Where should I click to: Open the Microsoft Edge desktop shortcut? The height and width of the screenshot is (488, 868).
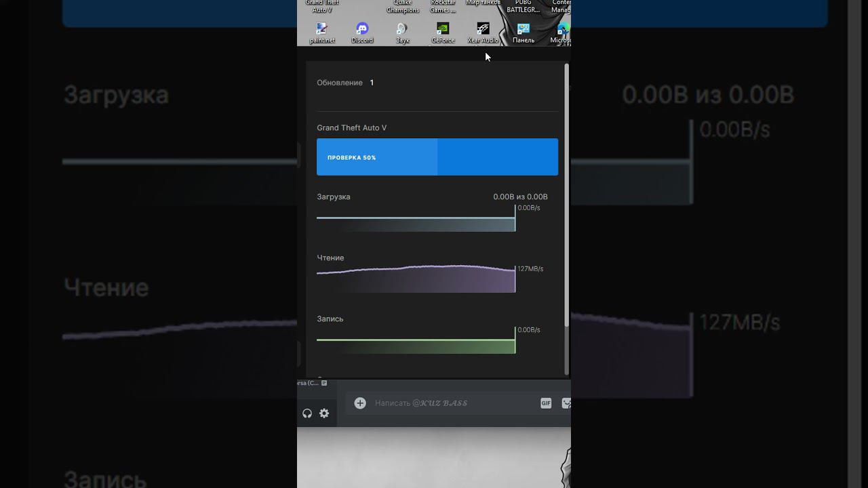[x=561, y=33]
